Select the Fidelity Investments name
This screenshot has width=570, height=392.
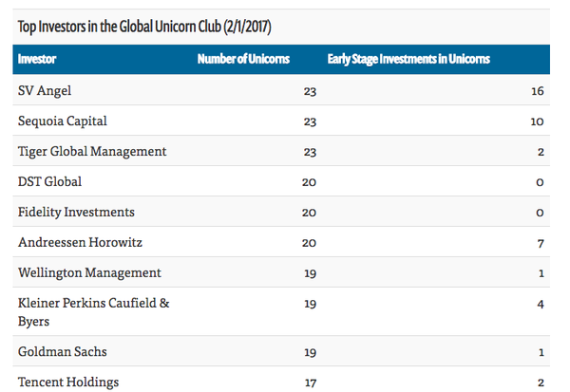coord(76,213)
